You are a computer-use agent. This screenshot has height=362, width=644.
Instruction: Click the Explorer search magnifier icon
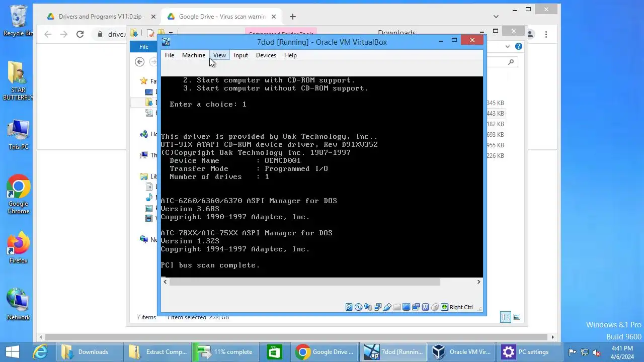click(x=511, y=62)
